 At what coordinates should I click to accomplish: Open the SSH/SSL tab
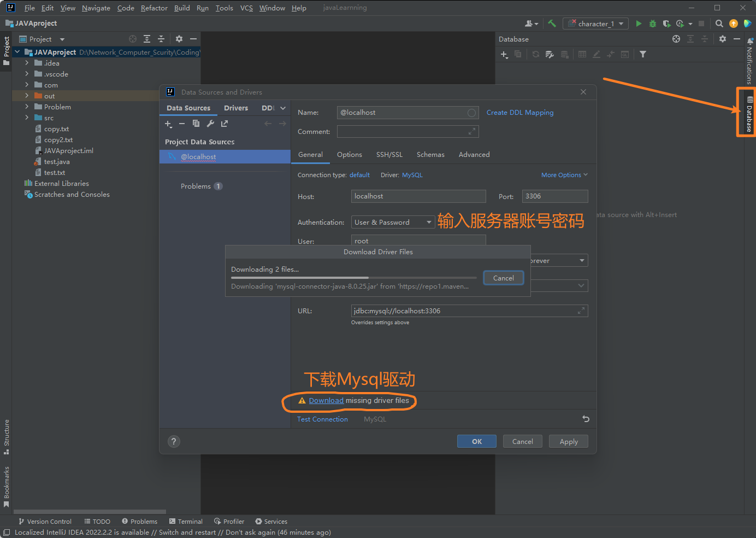(x=389, y=155)
